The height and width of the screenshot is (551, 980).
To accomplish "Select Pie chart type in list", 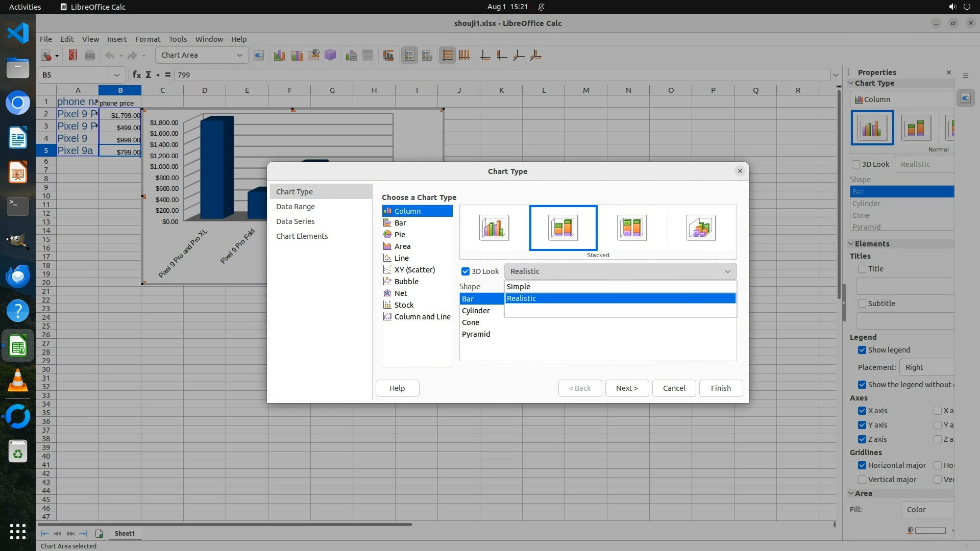I will 399,235.
